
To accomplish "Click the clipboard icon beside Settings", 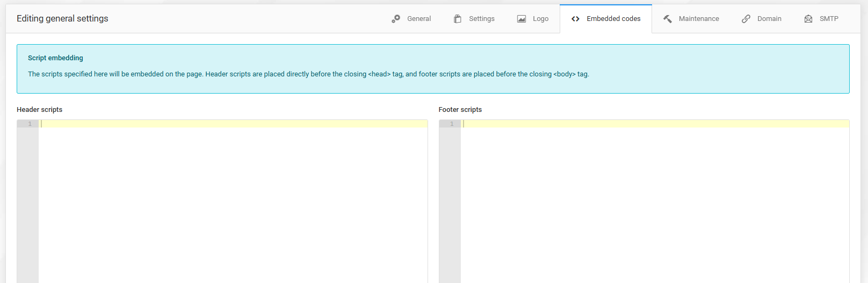I will pyautogui.click(x=458, y=19).
